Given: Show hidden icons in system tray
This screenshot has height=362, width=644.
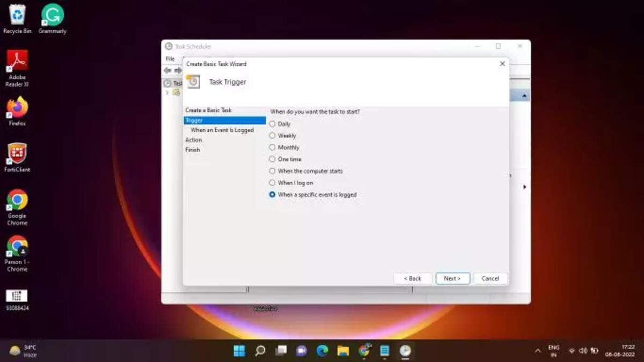Looking at the screenshot, I should coord(538,351).
